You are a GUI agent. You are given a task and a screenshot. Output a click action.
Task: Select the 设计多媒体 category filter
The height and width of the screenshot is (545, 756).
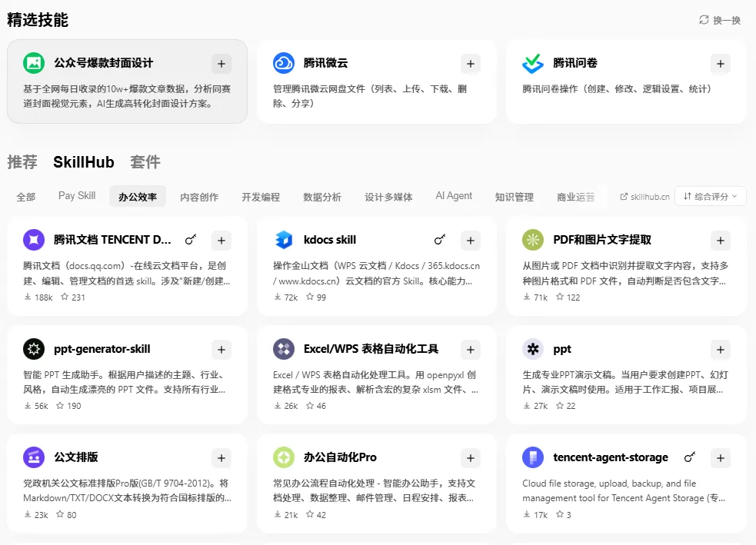pos(388,197)
